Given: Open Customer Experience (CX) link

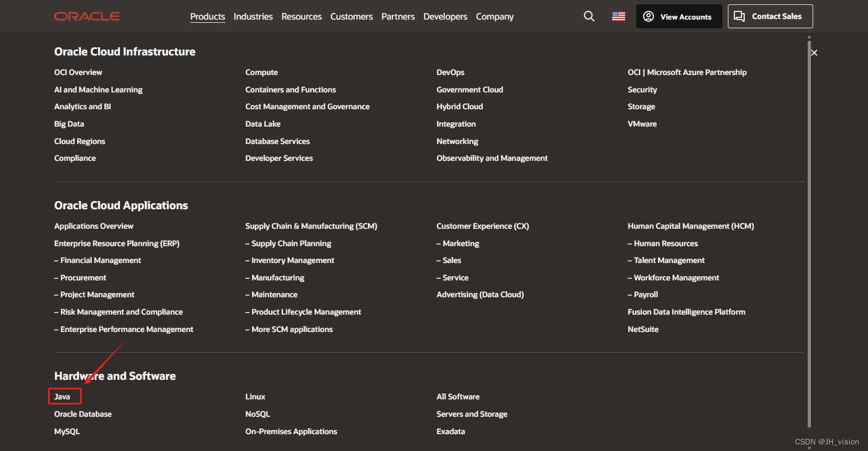Looking at the screenshot, I should tap(483, 226).
